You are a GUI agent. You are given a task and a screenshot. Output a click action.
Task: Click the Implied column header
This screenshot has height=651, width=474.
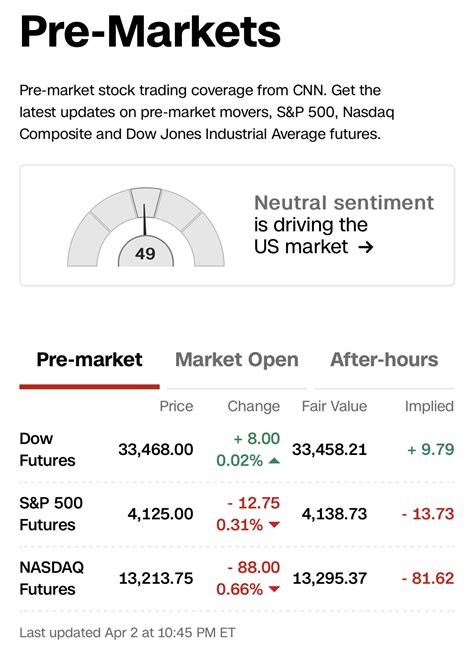click(x=429, y=406)
